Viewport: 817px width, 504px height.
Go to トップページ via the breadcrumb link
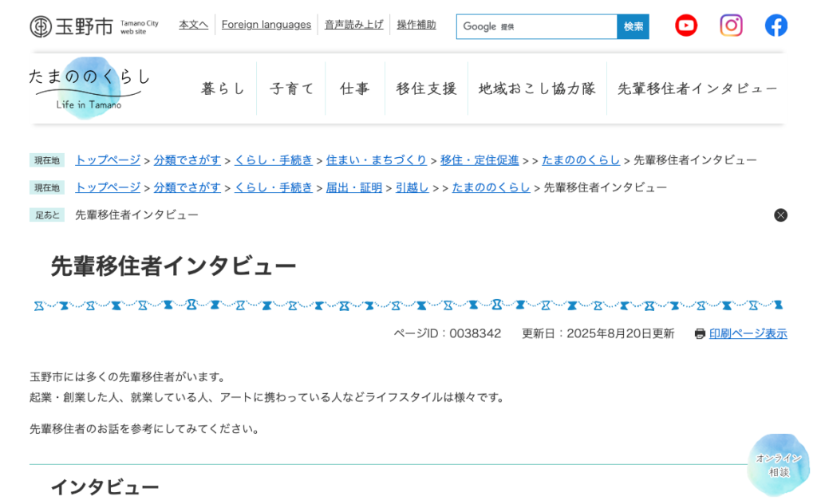point(107,159)
